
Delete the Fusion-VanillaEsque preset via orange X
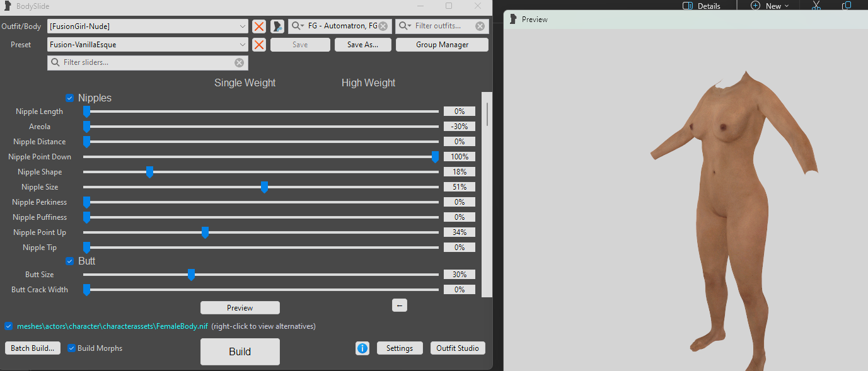(258, 45)
